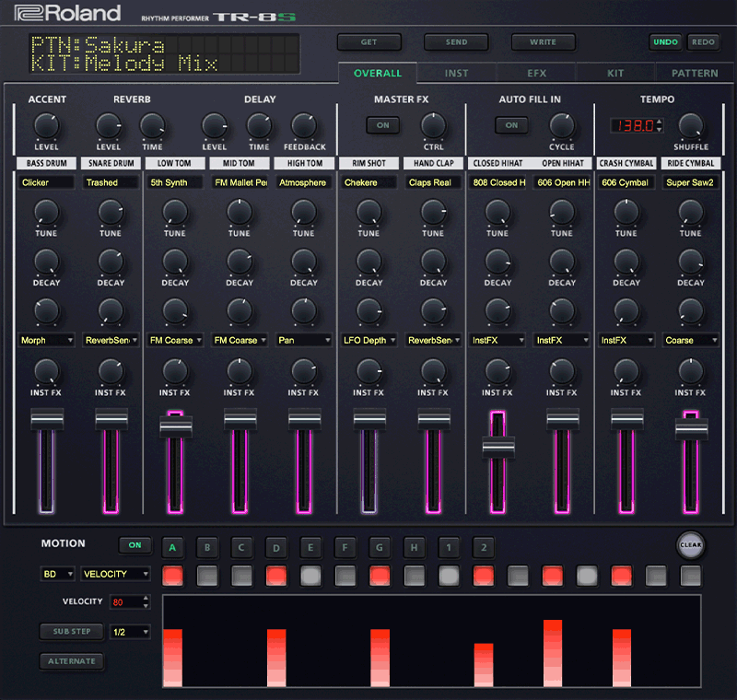Image resolution: width=737 pixels, height=700 pixels.
Task: Select pattern variation B
Action: tap(207, 547)
